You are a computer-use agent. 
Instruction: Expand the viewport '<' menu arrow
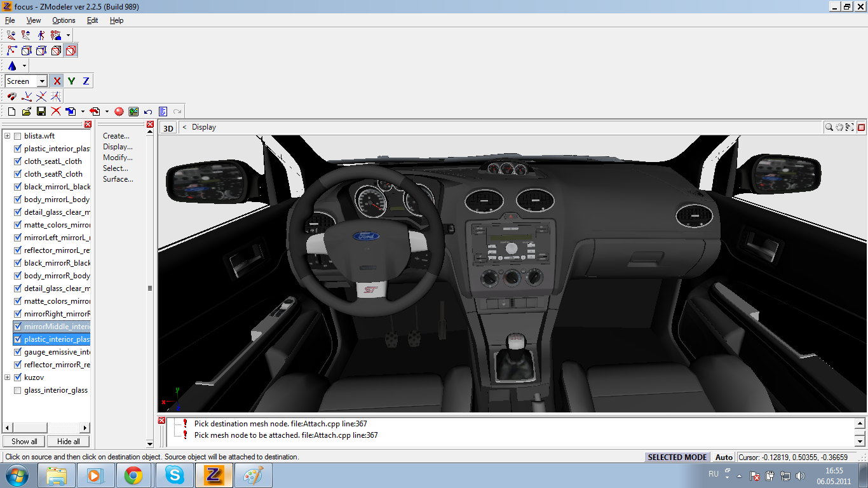click(184, 127)
